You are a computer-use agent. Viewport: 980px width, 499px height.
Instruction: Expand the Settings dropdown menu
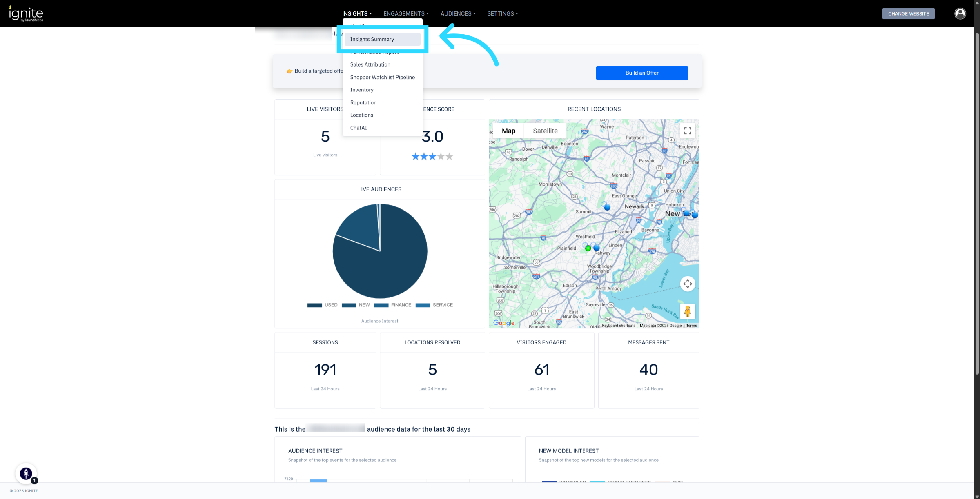(x=502, y=13)
